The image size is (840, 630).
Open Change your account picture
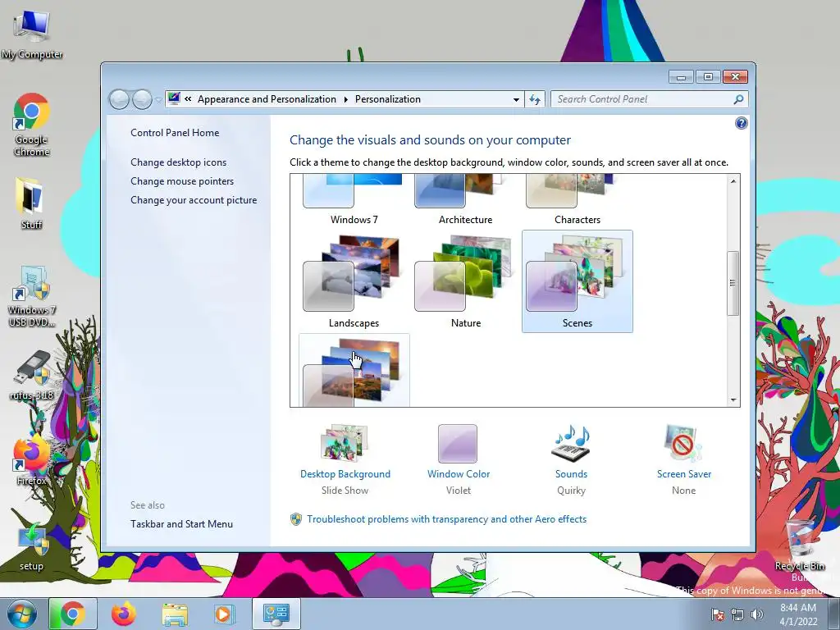tap(194, 200)
